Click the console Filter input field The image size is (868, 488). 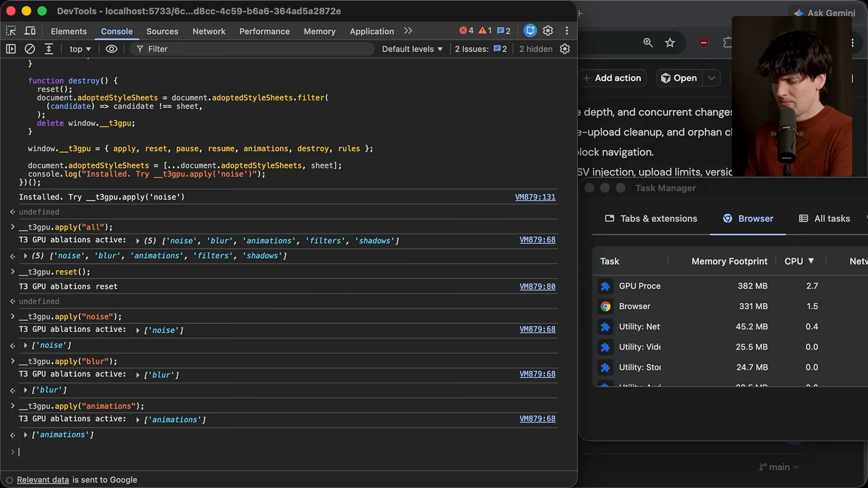tap(252, 49)
